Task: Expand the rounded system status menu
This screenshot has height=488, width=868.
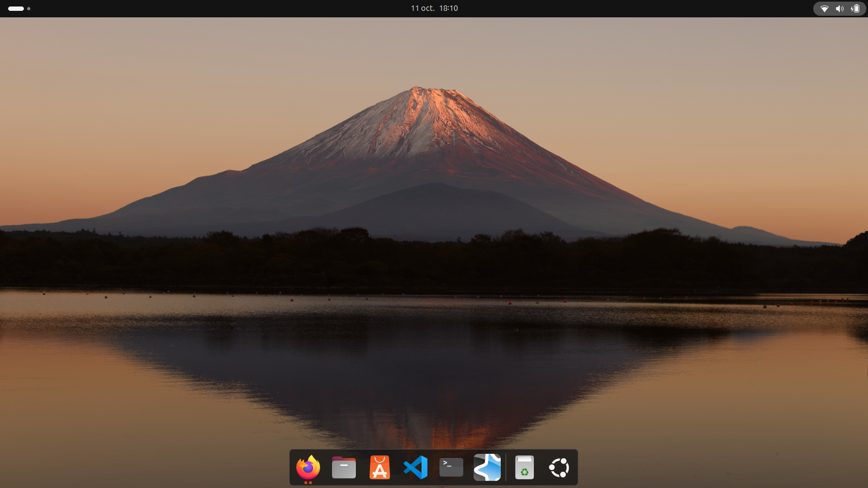Action: (839, 9)
